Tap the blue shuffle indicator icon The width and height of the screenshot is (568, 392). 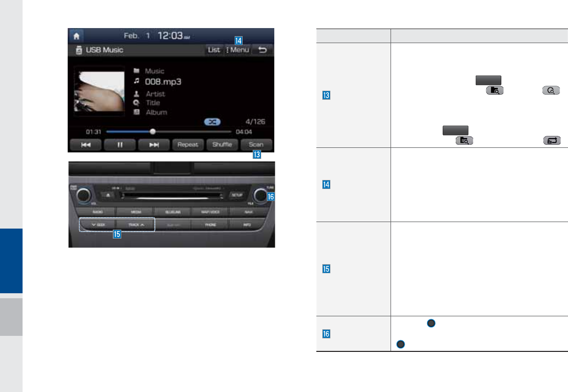tap(212, 122)
